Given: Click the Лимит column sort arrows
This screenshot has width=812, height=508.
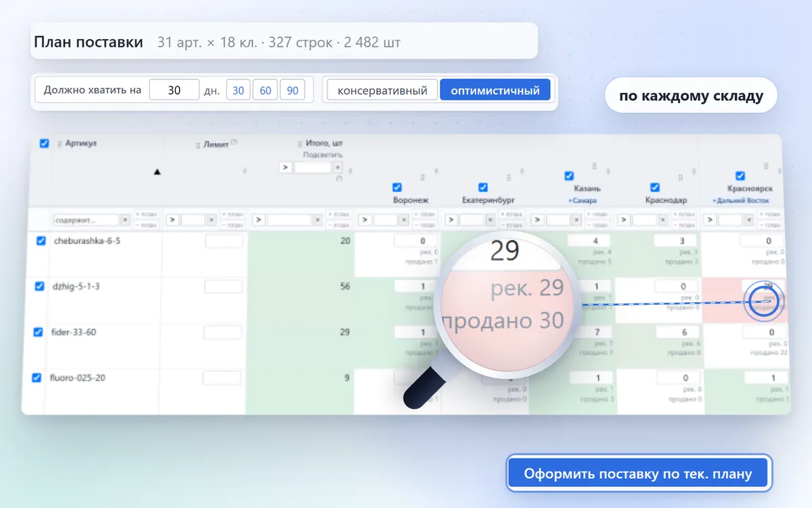Looking at the screenshot, I should click(244, 171).
